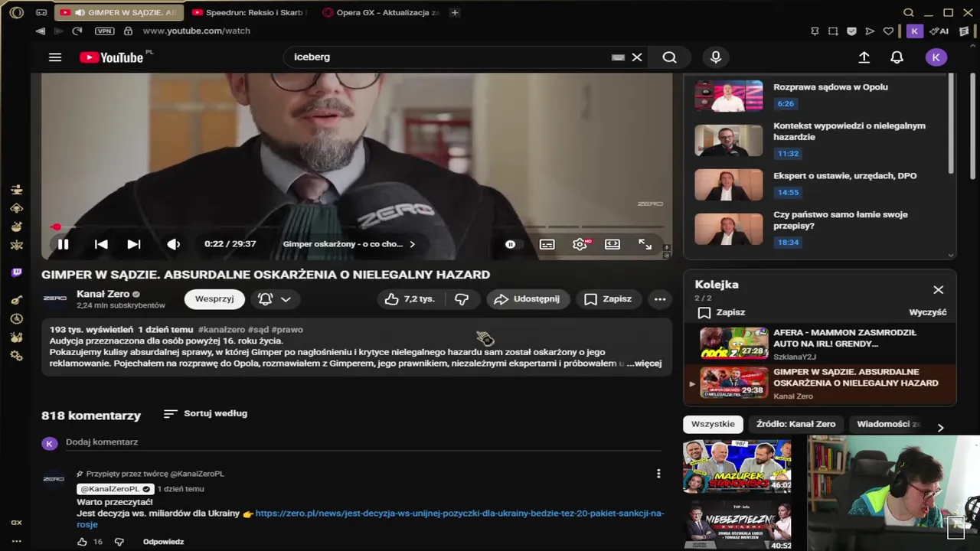Image resolution: width=980 pixels, height=551 pixels.
Task: Open YouTube notifications bell
Action: 897,57
